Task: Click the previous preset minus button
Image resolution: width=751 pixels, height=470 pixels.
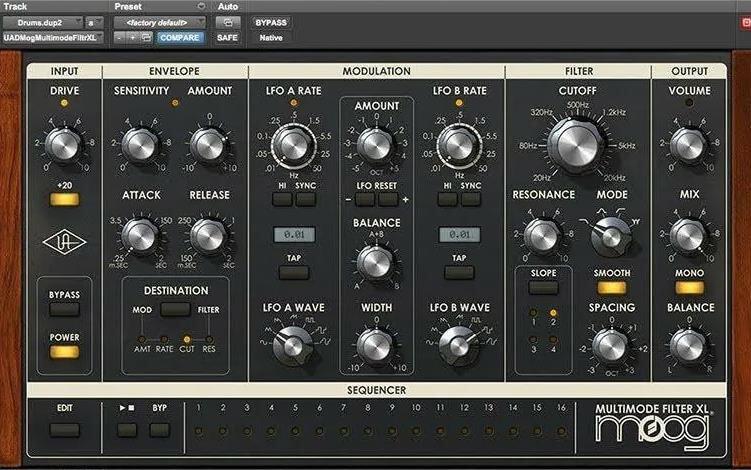Action: [120, 37]
